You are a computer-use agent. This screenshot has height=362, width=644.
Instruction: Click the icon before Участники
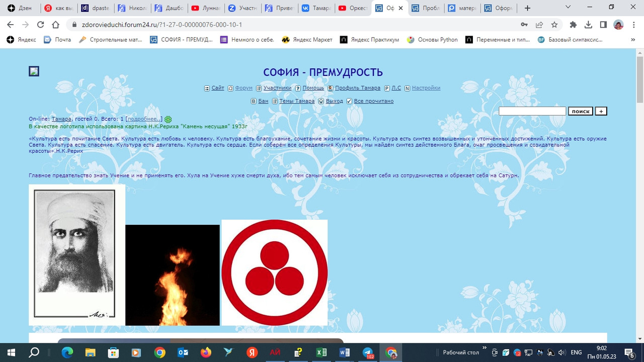(259, 88)
